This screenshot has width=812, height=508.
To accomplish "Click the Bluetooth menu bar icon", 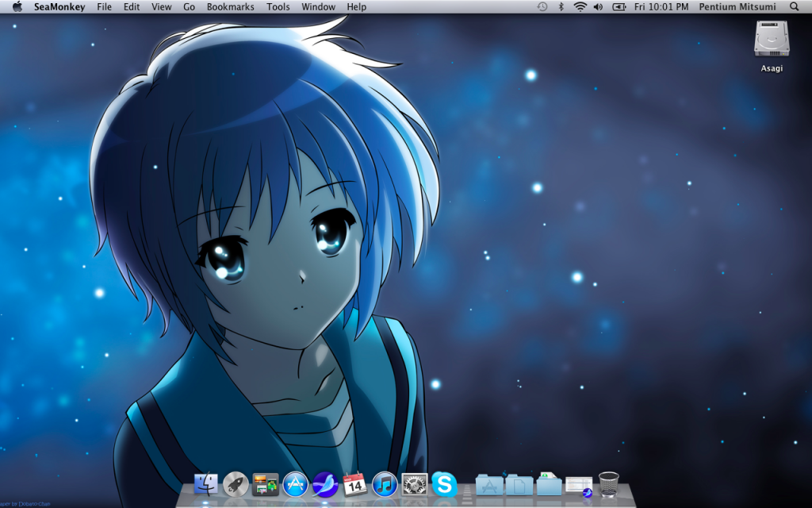I will 561,6.
